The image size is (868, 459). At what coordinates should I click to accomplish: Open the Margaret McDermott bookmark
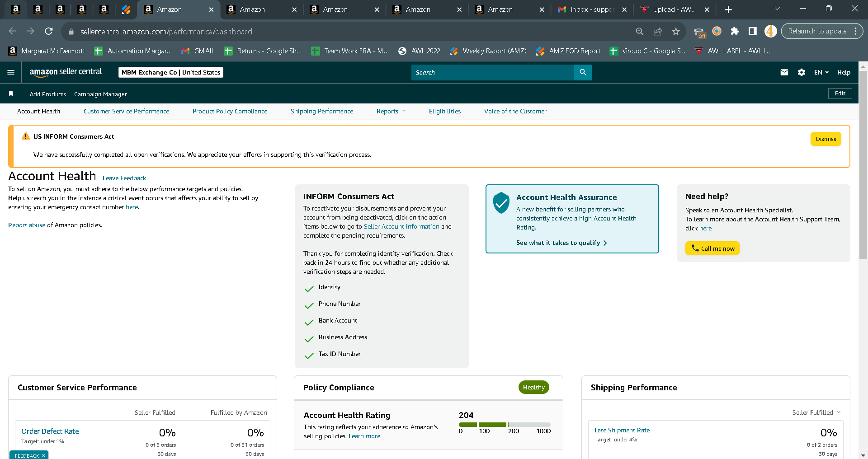coord(47,51)
